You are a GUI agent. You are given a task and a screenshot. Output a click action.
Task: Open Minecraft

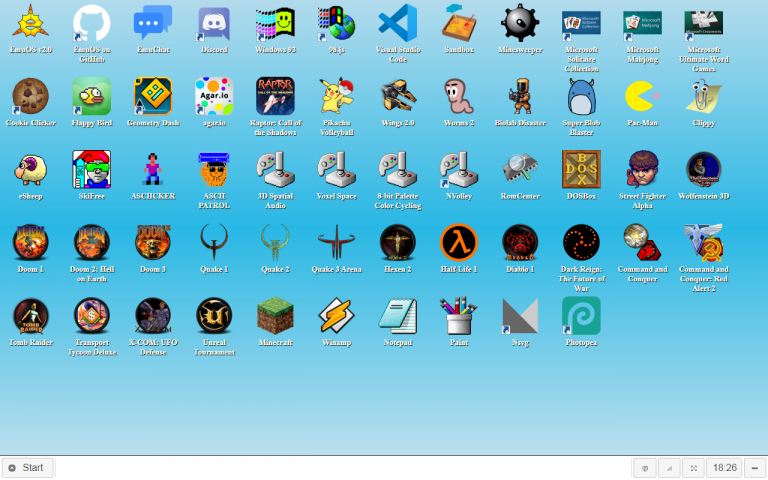275,316
